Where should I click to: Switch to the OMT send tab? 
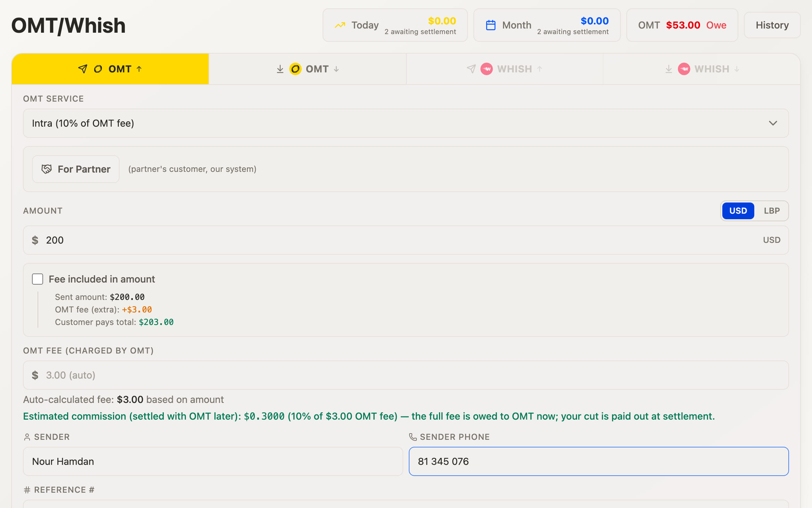click(x=110, y=69)
